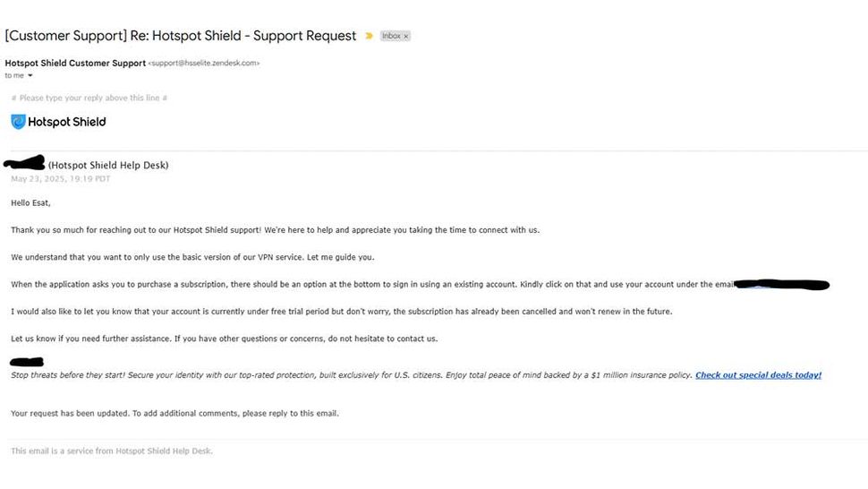Click the footer "This email is a service" text

tap(112, 450)
